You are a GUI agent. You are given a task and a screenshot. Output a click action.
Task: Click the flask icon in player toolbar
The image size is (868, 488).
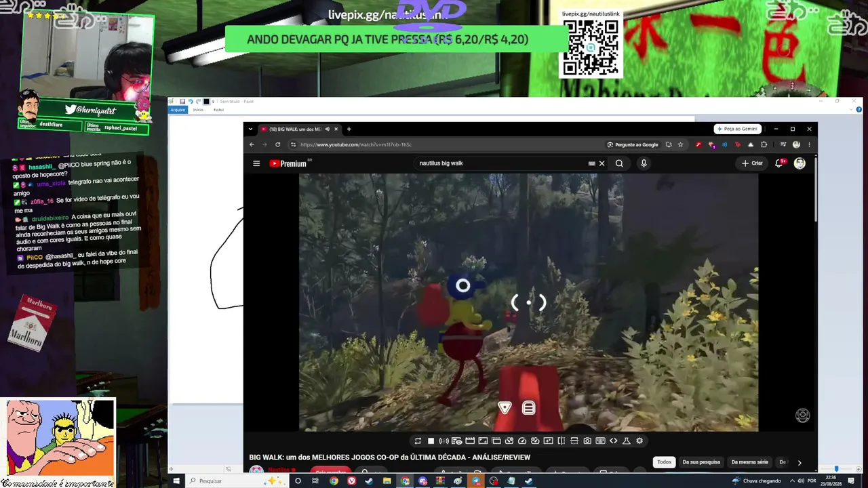tap(627, 441)
